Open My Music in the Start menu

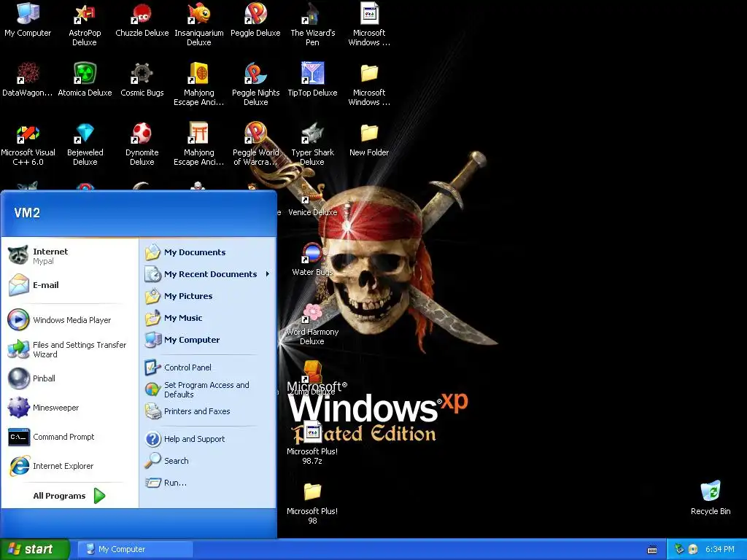[208, 318]
